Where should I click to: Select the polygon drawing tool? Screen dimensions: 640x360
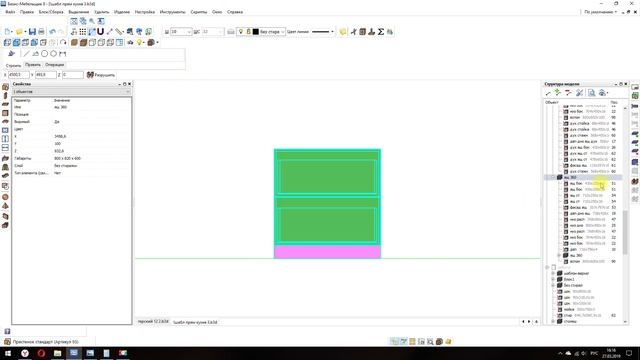pyautogui.click(x=53, y=53)
